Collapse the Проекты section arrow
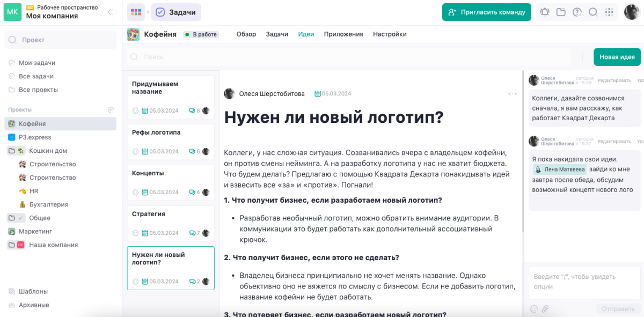This screenshot has height=317, width=644. (111, 110)
